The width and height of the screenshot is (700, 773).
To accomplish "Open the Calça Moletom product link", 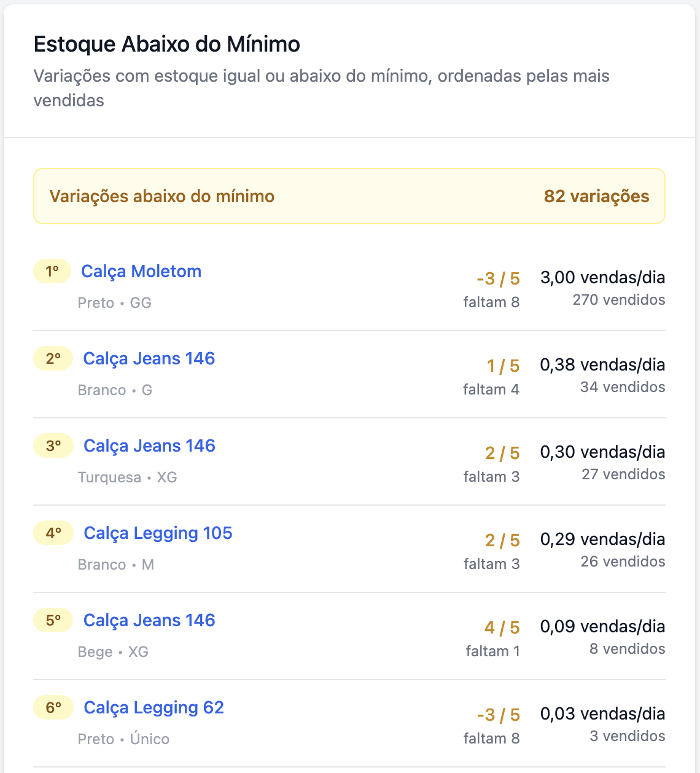I will [141, 272].
